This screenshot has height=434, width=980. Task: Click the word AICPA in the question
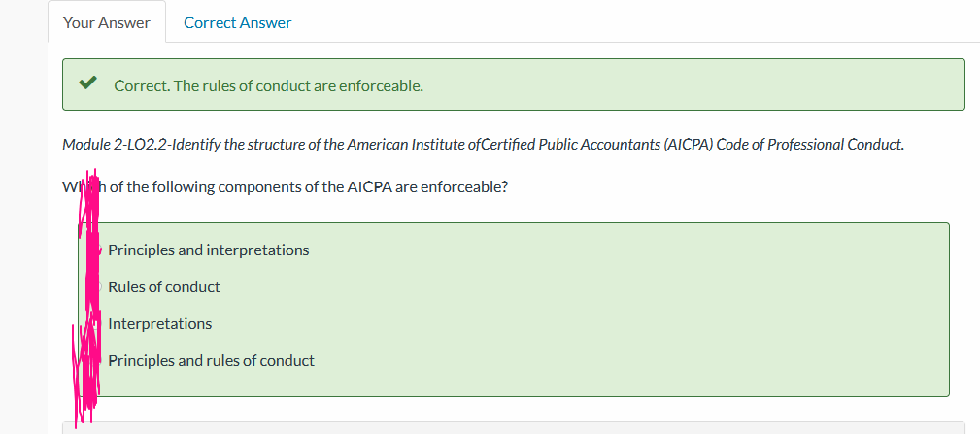pyautogui.click(x=369, y=187)
